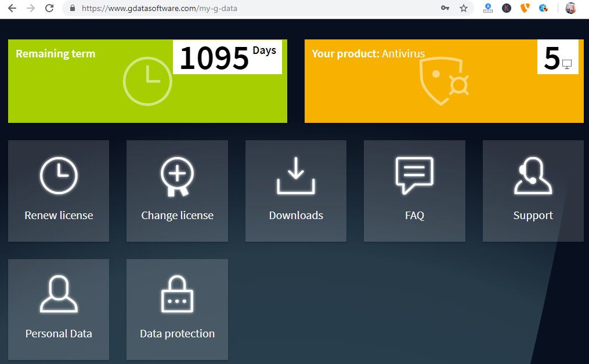Bookmark this page with star icon

[x=464, y=8]
